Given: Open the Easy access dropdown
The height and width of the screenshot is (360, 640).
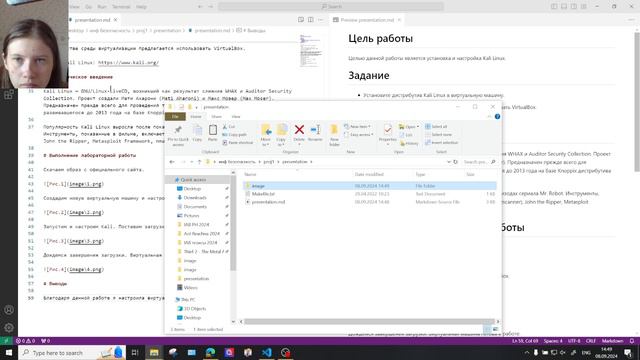Looking at the screenshot, I should click(x=359, y=135).
